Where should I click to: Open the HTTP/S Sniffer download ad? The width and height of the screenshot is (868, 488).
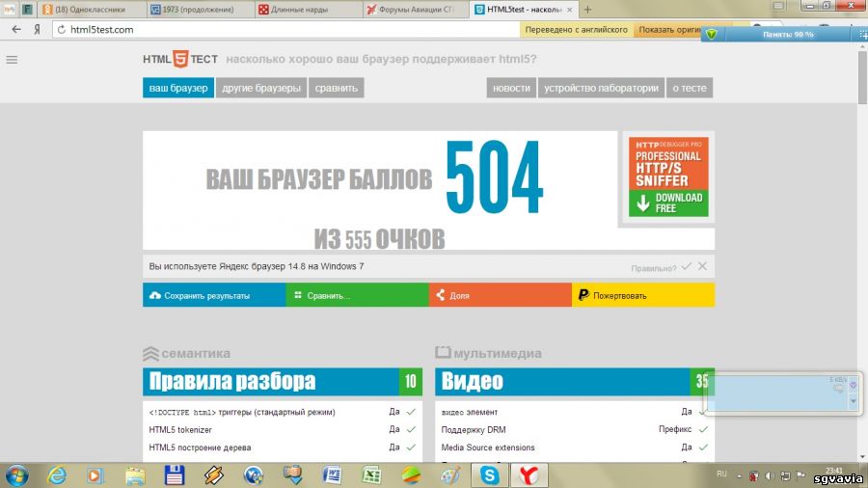[668, 176]
